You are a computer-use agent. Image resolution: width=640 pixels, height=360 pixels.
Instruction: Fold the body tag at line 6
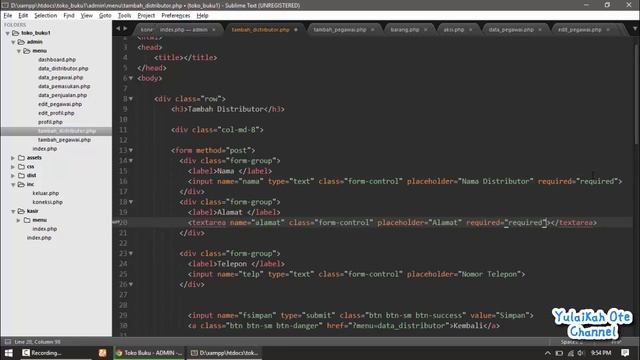tap(131, 78)
